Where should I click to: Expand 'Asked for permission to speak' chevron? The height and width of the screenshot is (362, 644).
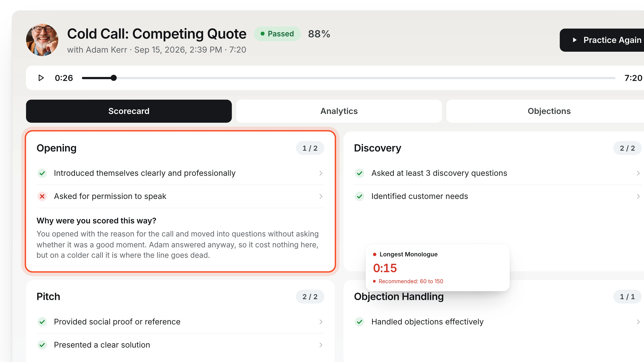tap(321, 196)
